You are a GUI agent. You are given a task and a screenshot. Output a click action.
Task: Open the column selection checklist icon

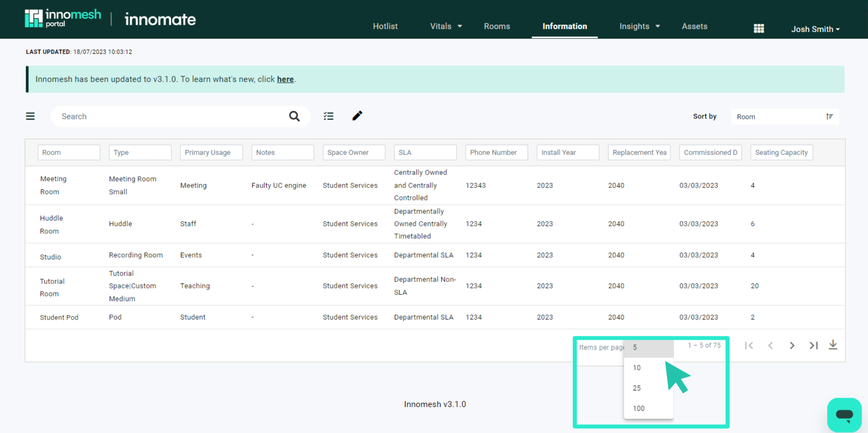[x=329, y=116]
